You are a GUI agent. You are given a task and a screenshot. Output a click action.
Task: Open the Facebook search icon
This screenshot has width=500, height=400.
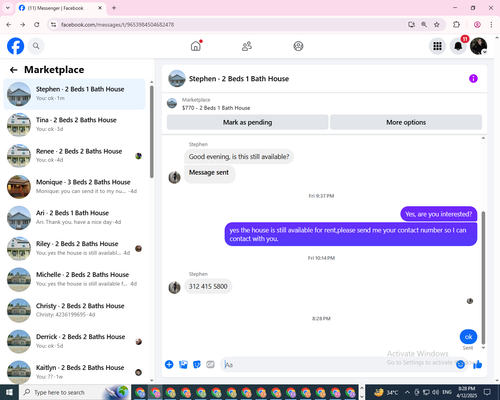(x=36, y=46)
